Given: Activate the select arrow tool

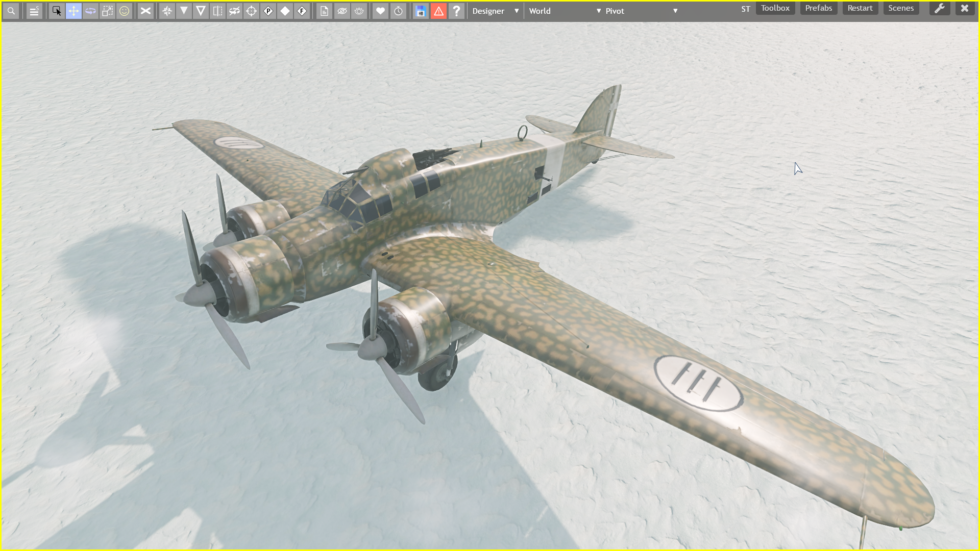Looking at the screenshot, I should click(x=57, y=11).
